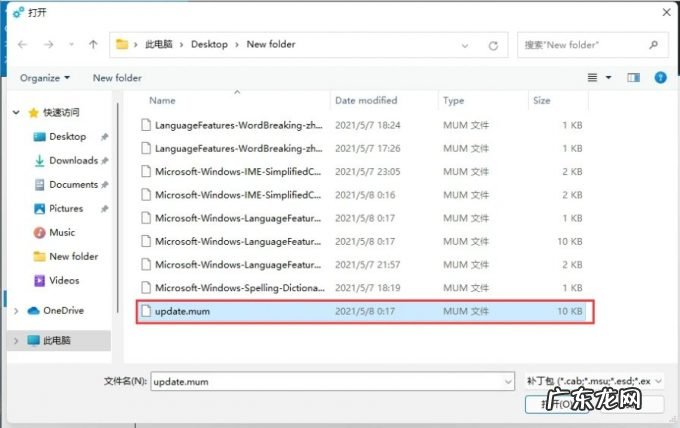Select the update.mum file
The height and width of the screenshot is (428, 680).
coord(362,311)
